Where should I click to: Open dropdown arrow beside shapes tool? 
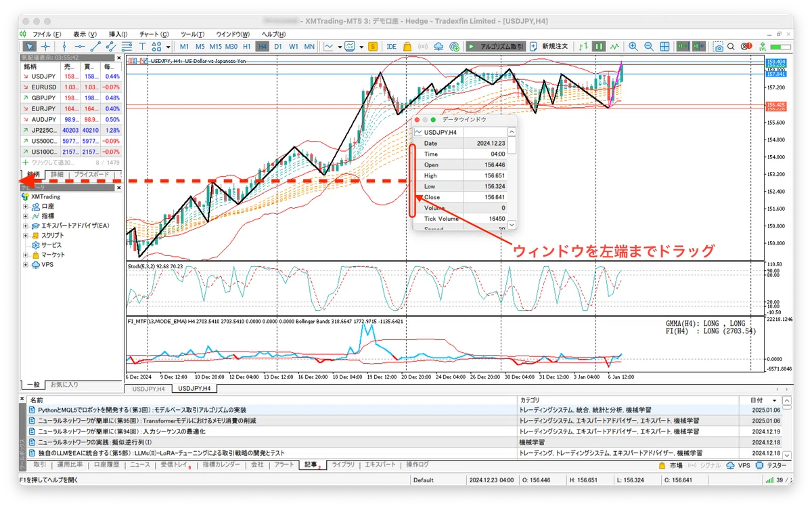click(168, 46)
